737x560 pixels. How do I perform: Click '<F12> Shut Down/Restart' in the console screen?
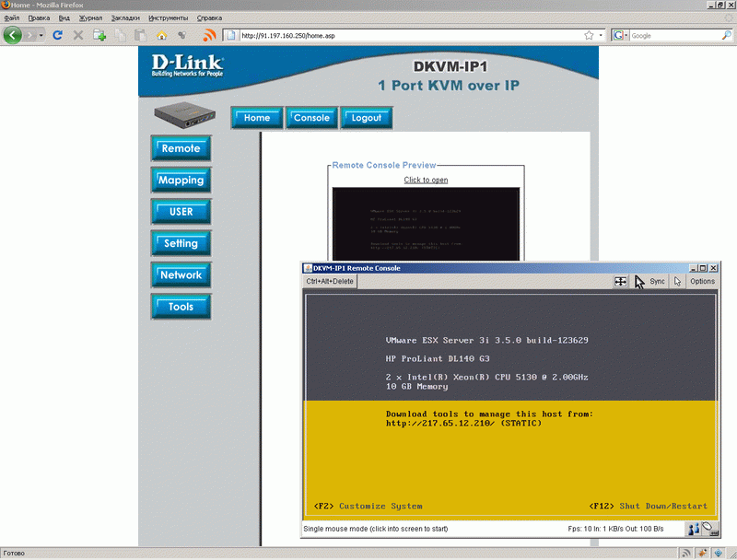[x=649, y=506]
